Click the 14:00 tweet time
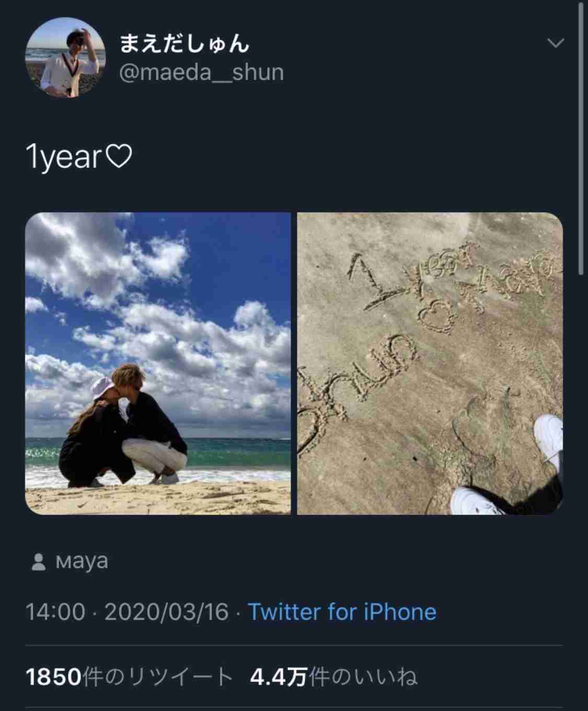This screenshot has width=588, height=711. pyautogui.click(x=55, y=612)
